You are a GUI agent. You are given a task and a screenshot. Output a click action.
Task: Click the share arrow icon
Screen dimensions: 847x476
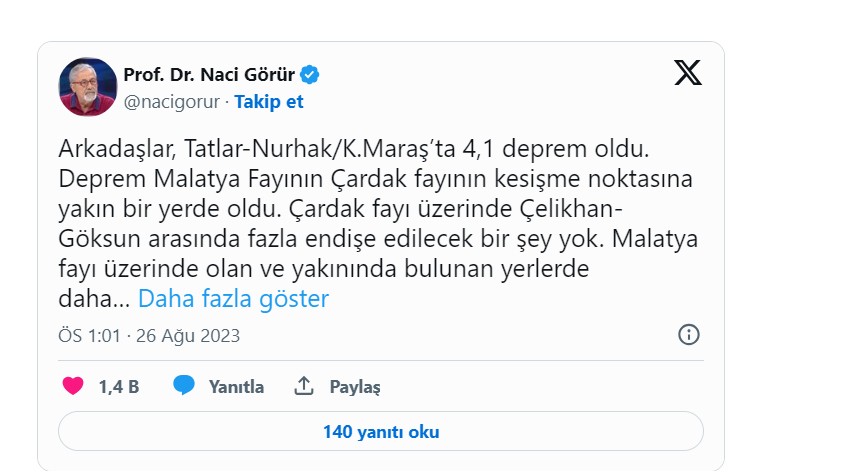pyautogui.click(x=303, y=386)
